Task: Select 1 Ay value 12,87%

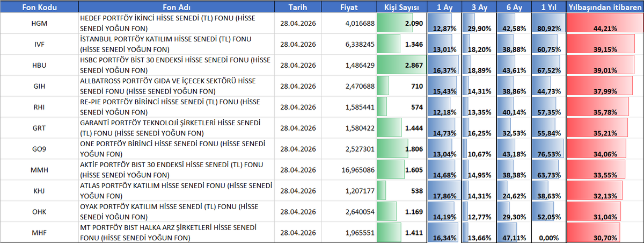Action: coord(444,23)
